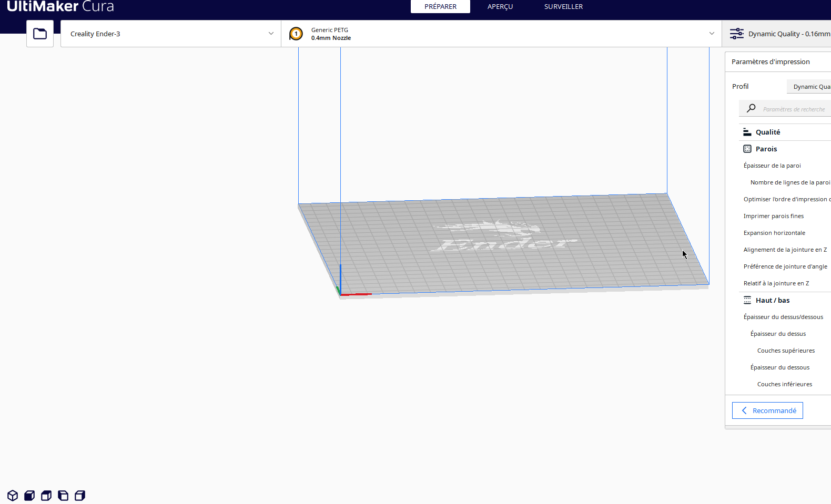
Task: Open the Dynamic Quality profile dropdown
Action: point(809,87)
